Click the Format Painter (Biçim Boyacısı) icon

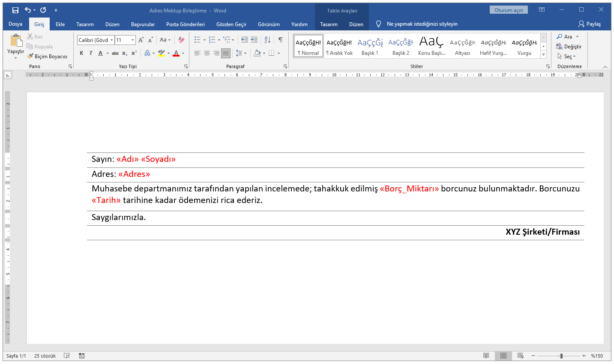point(30,56)
